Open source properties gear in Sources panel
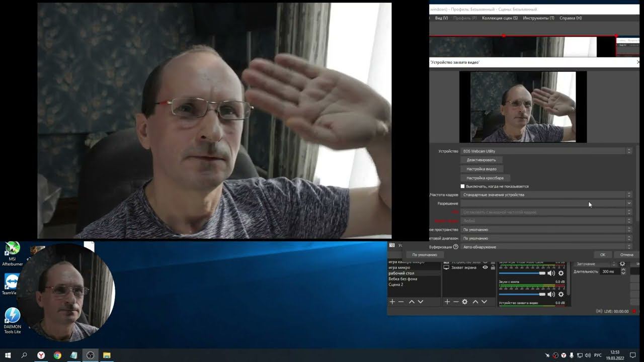 [465, 302]
